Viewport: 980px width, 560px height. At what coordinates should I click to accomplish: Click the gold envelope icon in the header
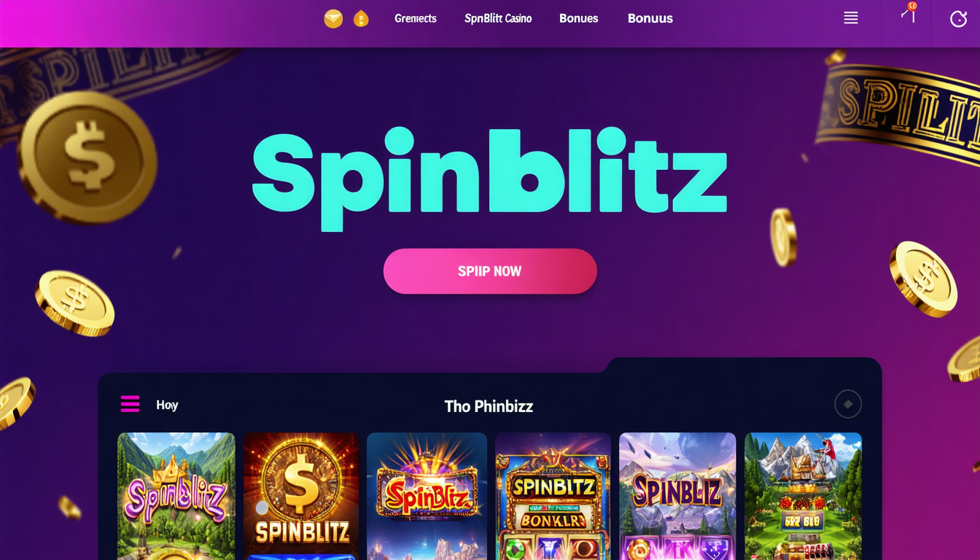333,19
